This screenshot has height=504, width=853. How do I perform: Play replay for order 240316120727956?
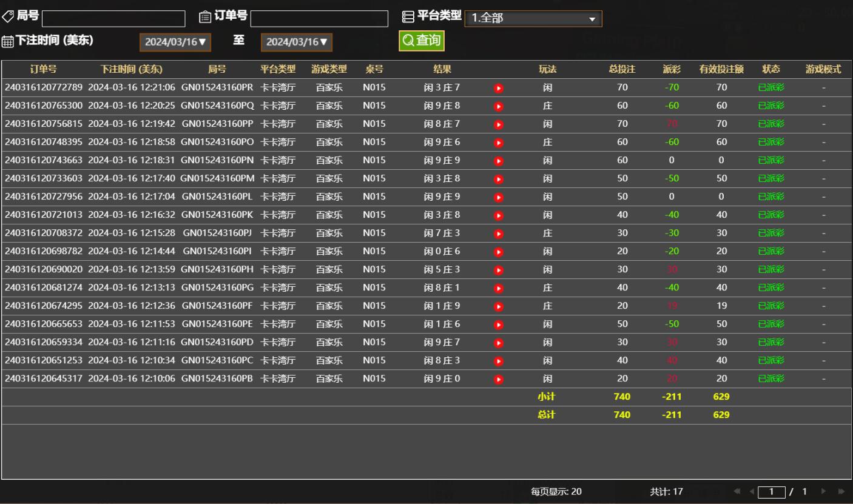click(499, 197)
